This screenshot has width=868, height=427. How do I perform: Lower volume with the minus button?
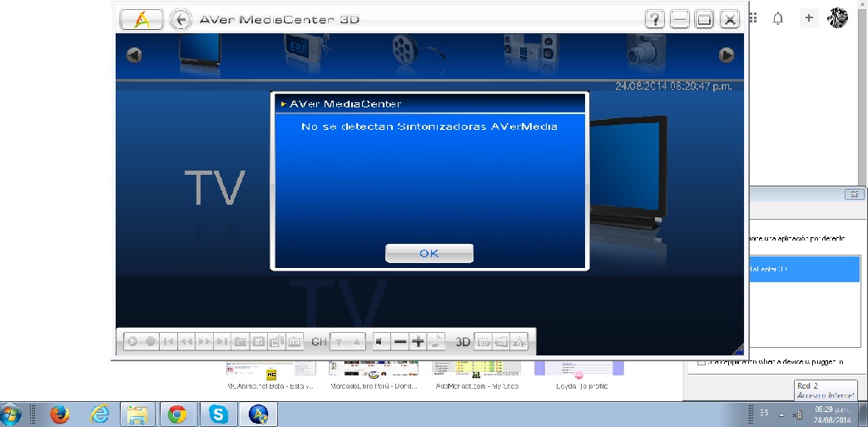(399, 342)
